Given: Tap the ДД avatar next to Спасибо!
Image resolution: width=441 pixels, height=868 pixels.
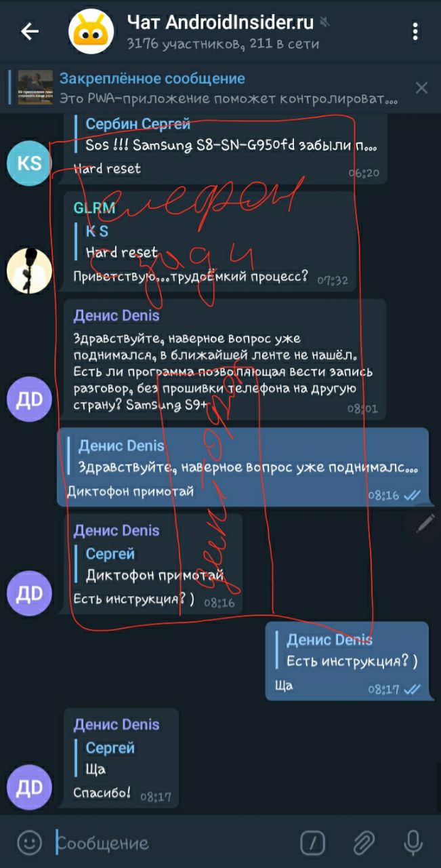Looking at the screenshot, I should [29, 787].
